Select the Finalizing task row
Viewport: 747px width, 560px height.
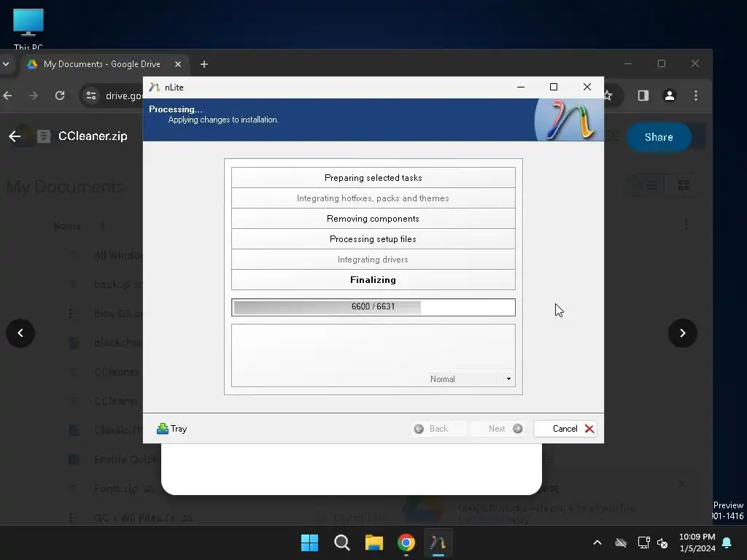(373, 280)
